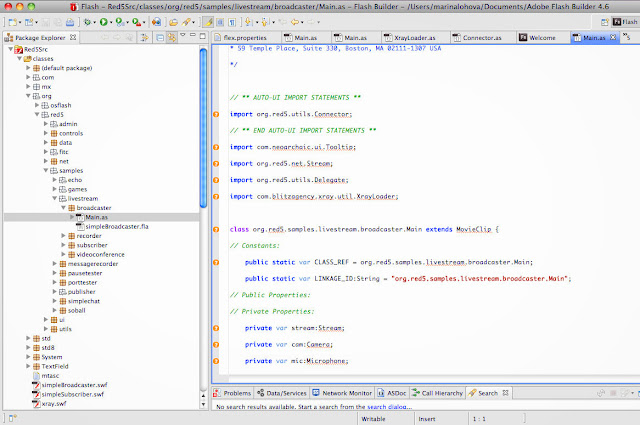Click the open folder toolbar icon

click(173, 22)
